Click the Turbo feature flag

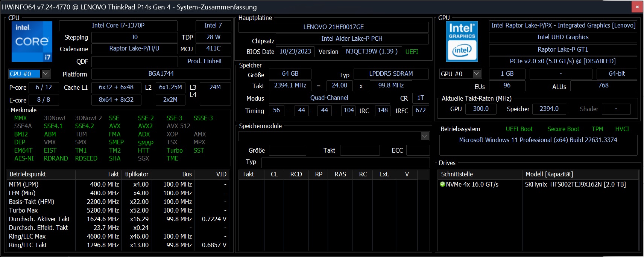[175, 150]
